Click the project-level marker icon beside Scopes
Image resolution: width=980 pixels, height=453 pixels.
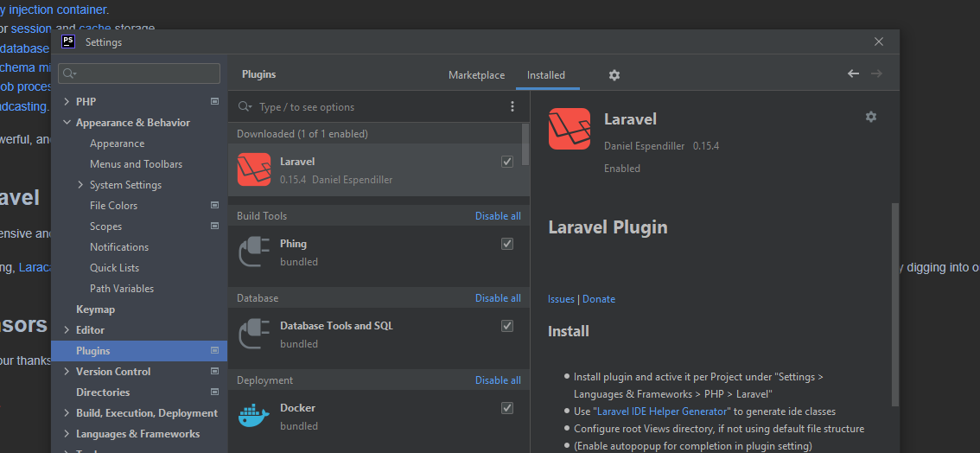tap(214, 226)
